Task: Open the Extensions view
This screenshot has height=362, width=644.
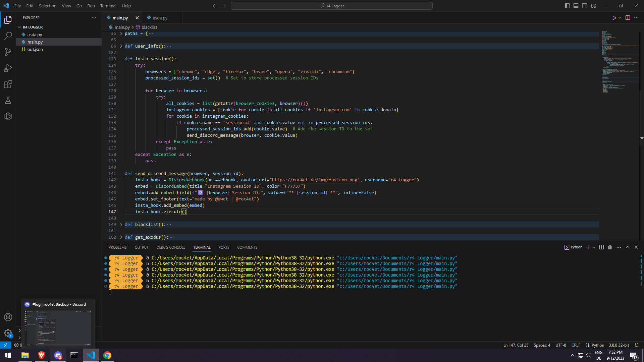Action: [x=8, y=84]
